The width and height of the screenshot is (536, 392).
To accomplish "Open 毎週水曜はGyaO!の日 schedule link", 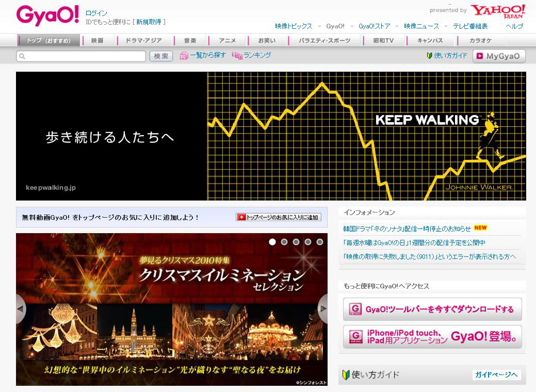I will click(x=414, y=242).
